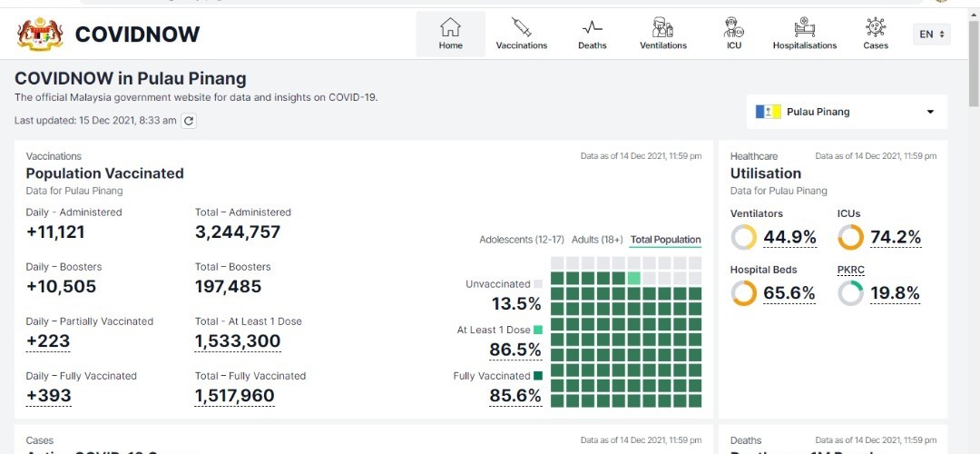
Task: Click the PKRC label link
Action: (850, 270)
